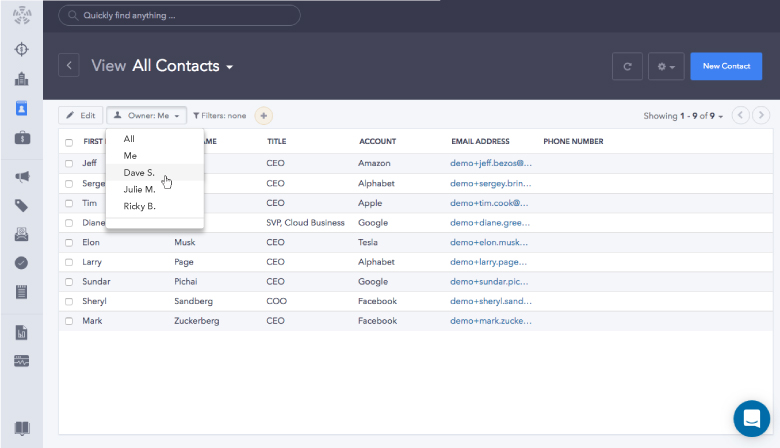Image resolution: width=780 pixels, height=448 pixels.
Task: Open the Contacts icon in the sidebar
Action: click(x=21, y=108)
